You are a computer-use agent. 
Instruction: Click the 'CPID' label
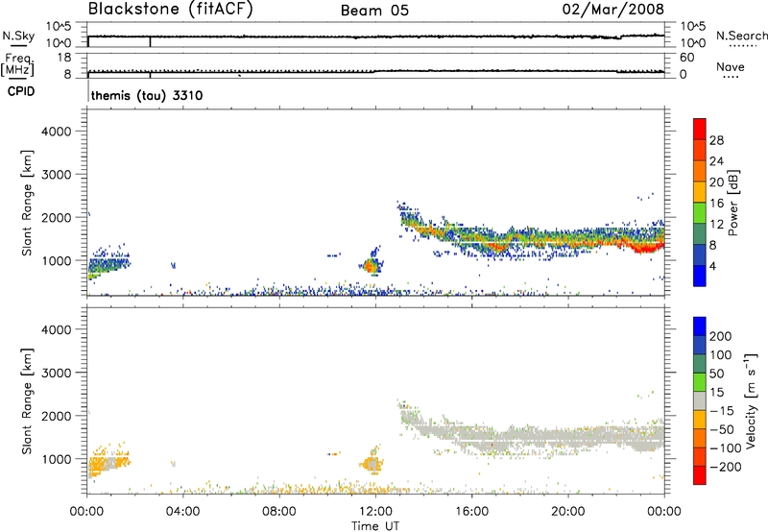[21, 91]
